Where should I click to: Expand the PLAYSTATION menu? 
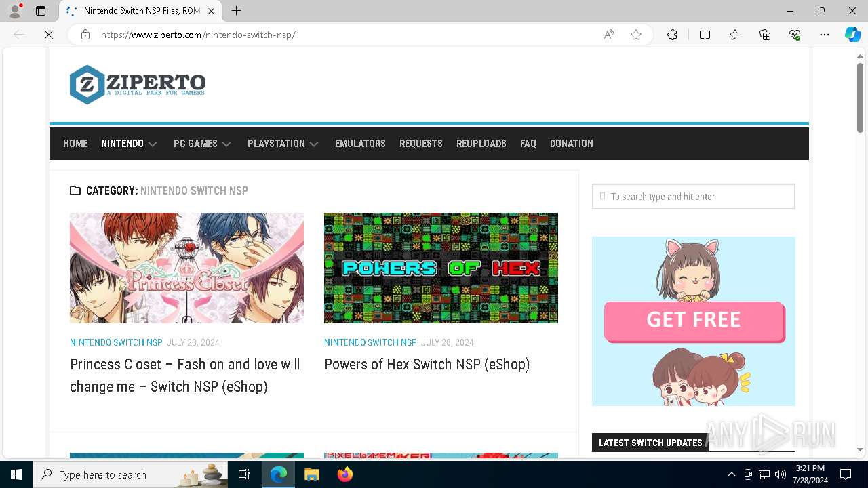pos(283,144)
